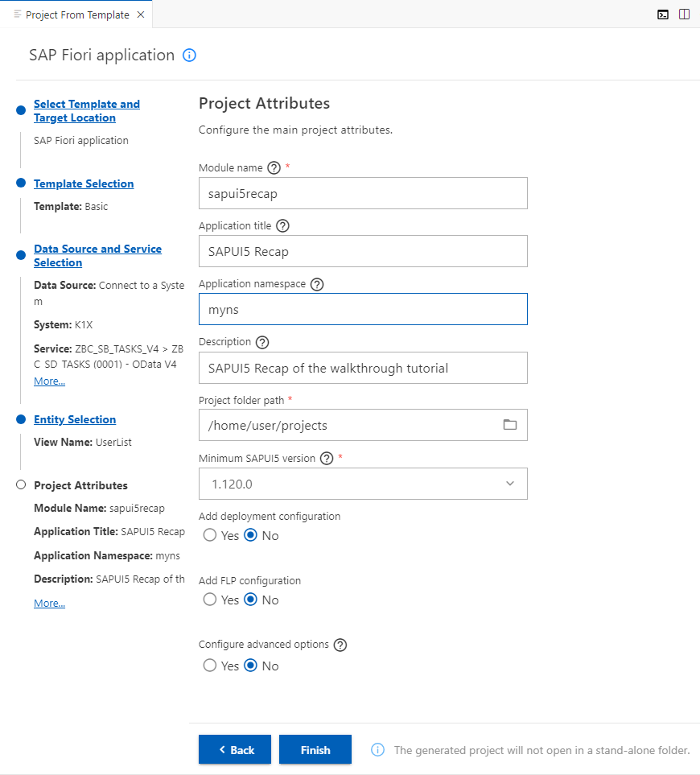Image resolution: width=700 pixels, height=775 pixels.
Task: Click the Project Attributes step in wizard
Action: pos(80,485)
